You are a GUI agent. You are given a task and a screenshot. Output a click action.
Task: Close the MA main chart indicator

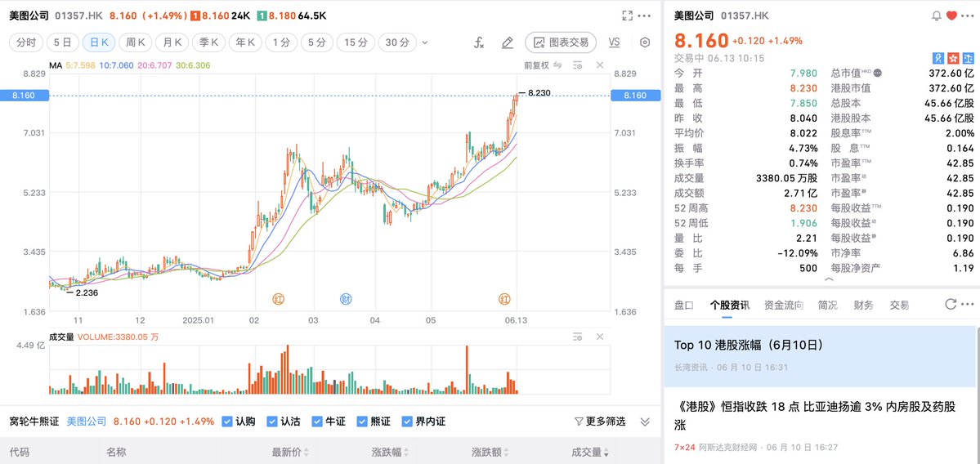coord(599,65)
